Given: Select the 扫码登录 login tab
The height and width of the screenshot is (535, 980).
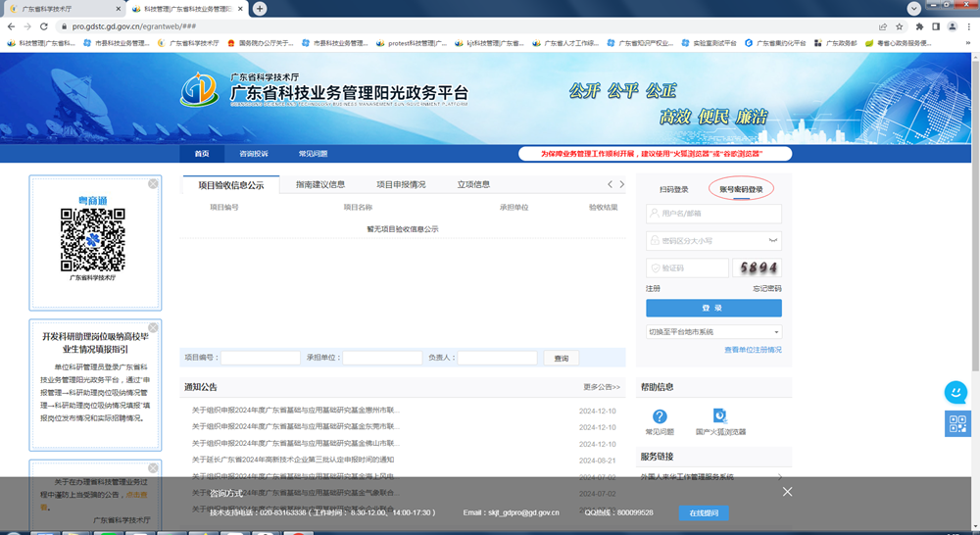Looking at the screenshot, I should (674, 189).
